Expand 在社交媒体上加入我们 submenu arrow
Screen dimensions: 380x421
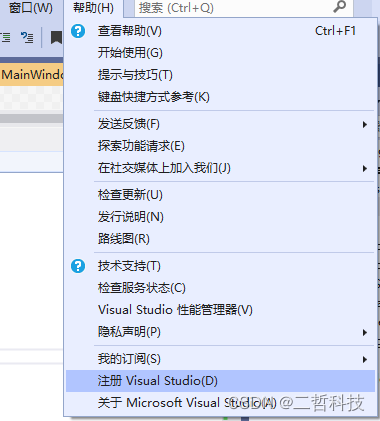(365, 169)
